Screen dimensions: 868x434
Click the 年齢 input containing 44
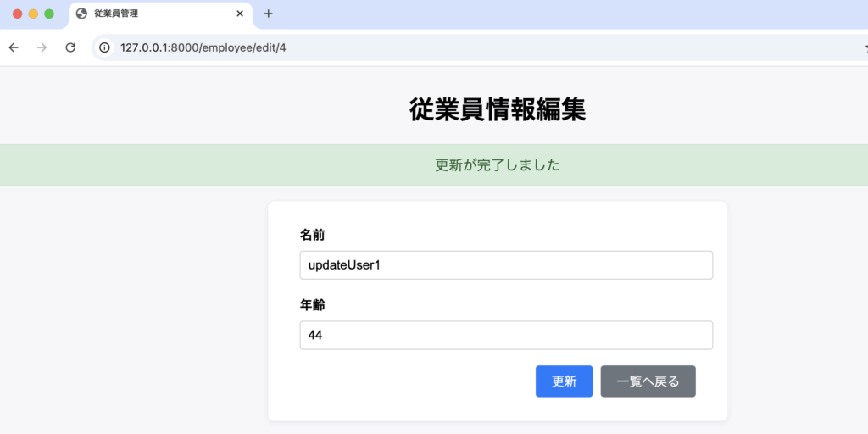[x=506, y=335]
